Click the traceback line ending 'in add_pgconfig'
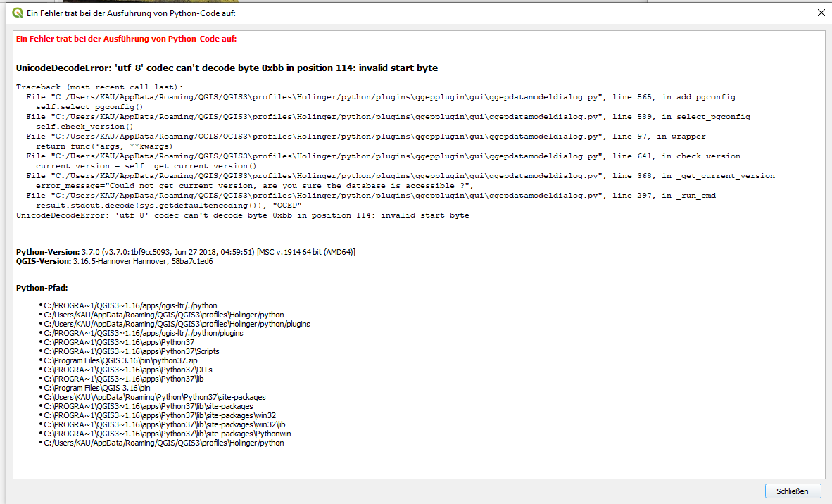Viewport: 832px width, 504px height. point(381,97)
